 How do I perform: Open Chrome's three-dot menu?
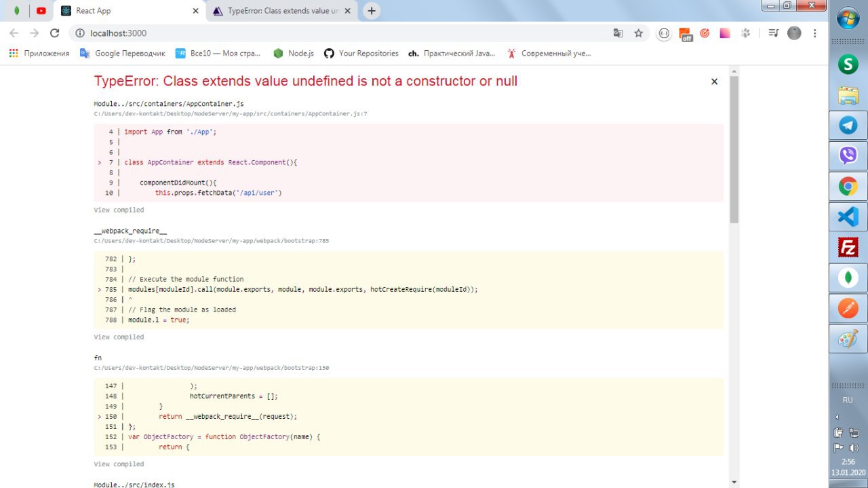click(x=814, y=33)
